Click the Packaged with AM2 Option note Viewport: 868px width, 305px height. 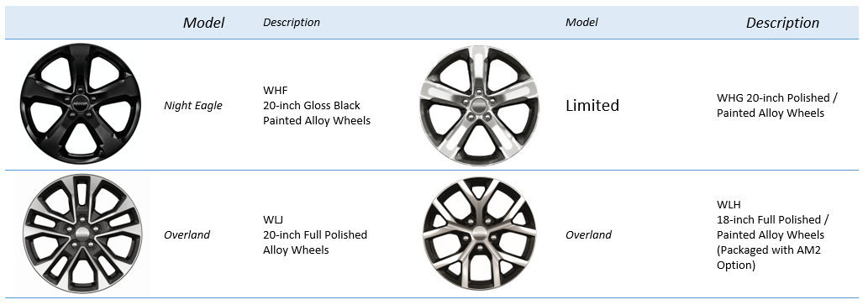pyautogui.click(x=768, y=257)
